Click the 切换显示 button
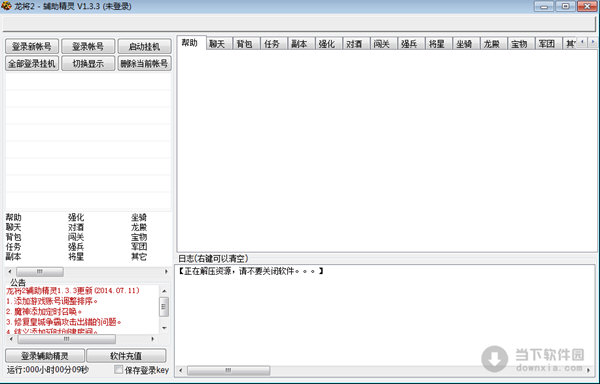 (88, 63)
